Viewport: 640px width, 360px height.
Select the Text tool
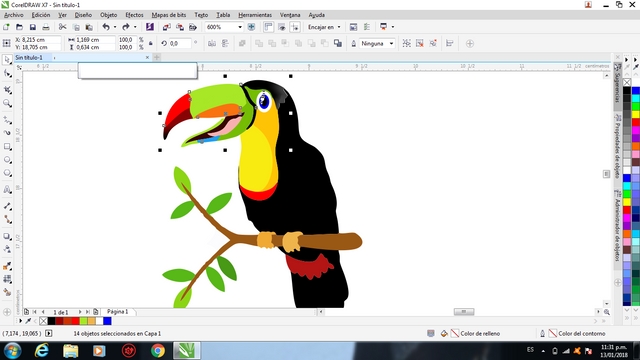7,190
